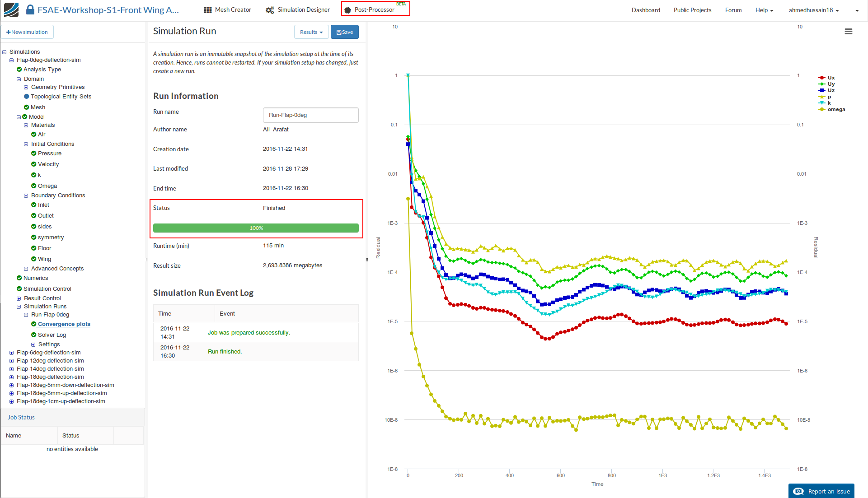The image size is (868, 498).
Task: Open the Help menu
Action: [764, 10]
